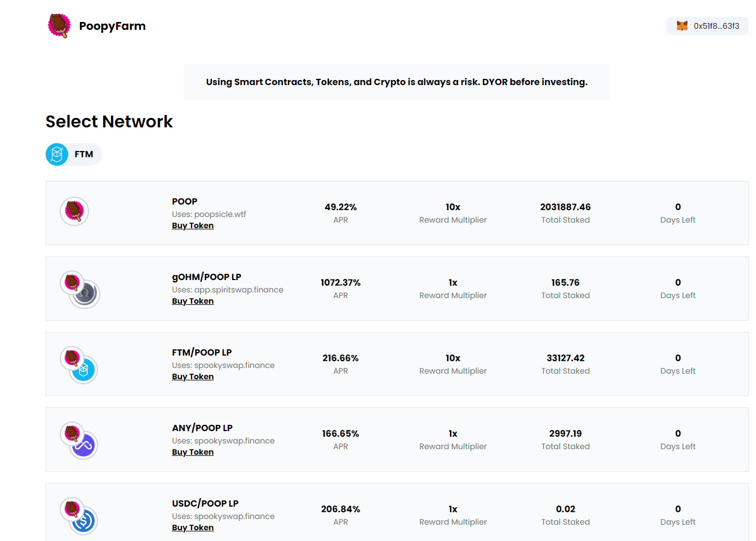Open Buy Token link for USDC/POOP LP
The image size is (756, 541).
pyautogui.click(x=193, y=527)
